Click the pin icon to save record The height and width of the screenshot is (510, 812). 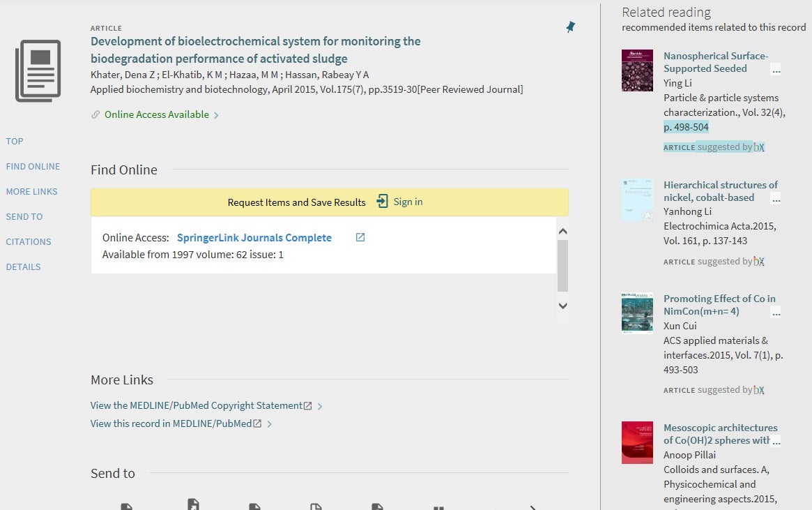(x=570, y=27)
